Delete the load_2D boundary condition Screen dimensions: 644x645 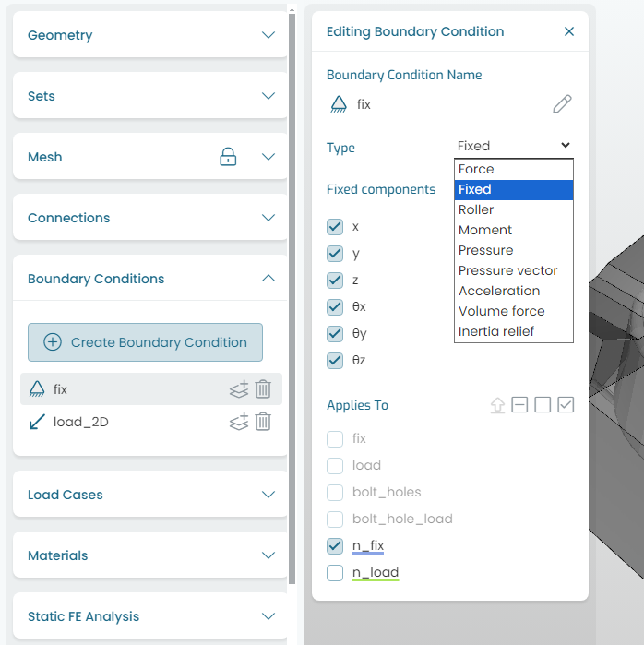(263, 421)
